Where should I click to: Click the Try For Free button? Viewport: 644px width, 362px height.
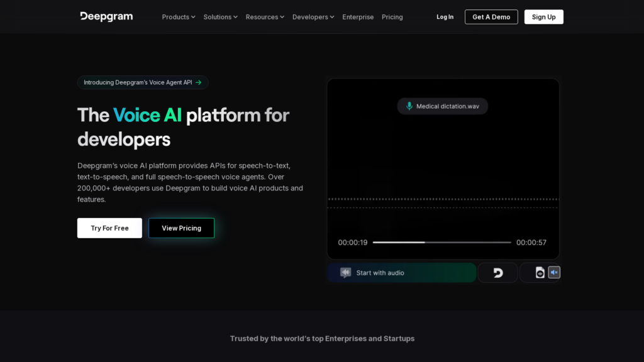click(109, 228)
